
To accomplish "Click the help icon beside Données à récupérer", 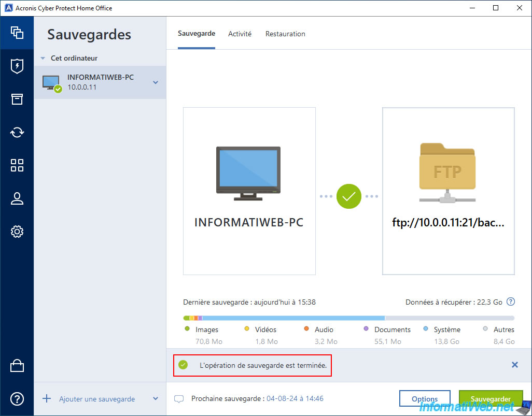I will click(x=511, y=302).
